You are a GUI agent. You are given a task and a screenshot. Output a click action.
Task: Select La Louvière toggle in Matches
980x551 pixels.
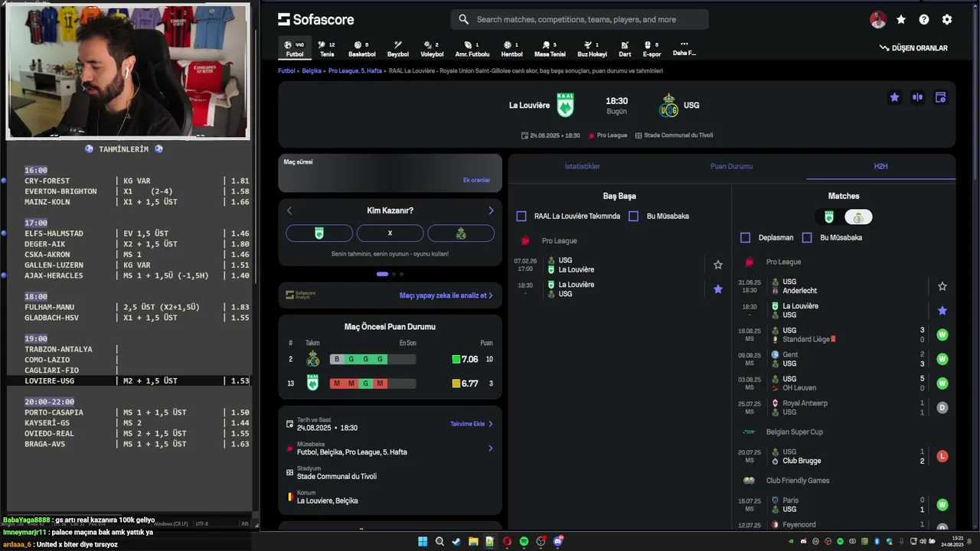[x=829, y=217]
